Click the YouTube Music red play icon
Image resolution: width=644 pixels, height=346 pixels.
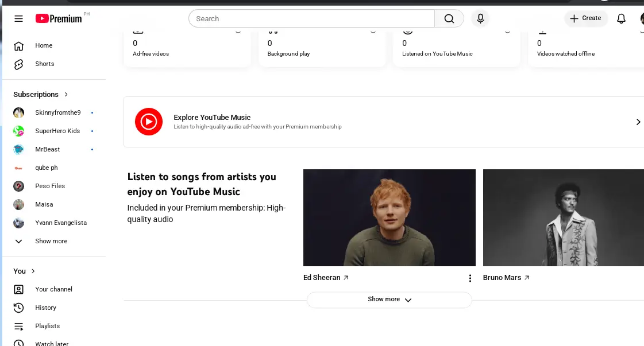149,122
